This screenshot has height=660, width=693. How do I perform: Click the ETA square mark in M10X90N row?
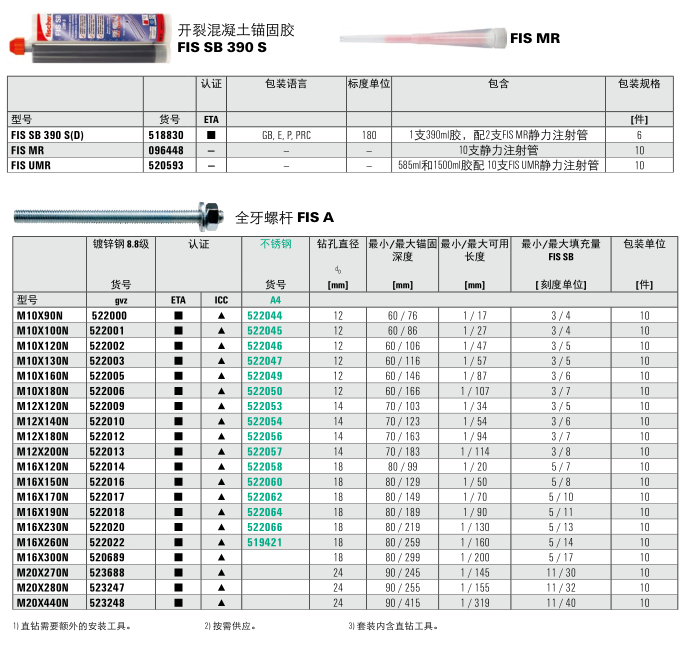pyautogui.click(x=178, y=316)
